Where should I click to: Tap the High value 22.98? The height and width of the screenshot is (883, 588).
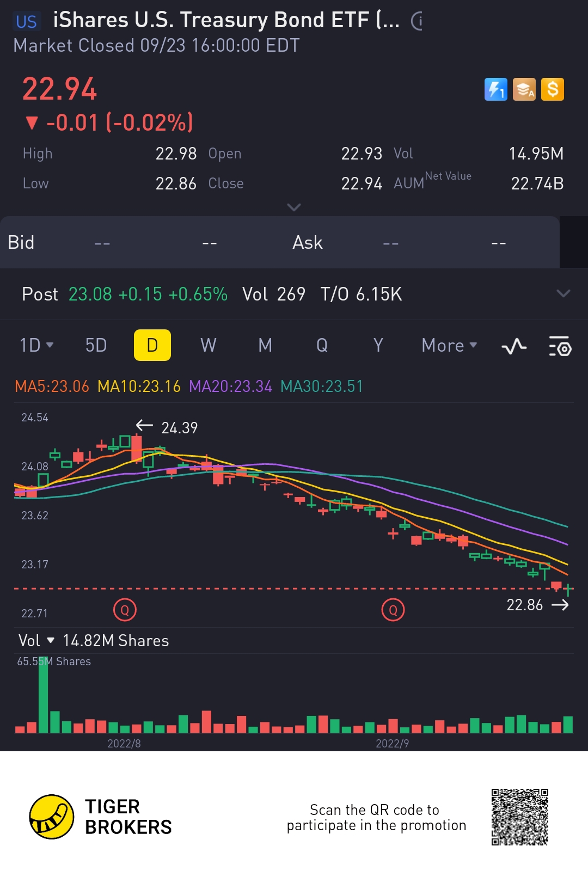click(176, 154)
